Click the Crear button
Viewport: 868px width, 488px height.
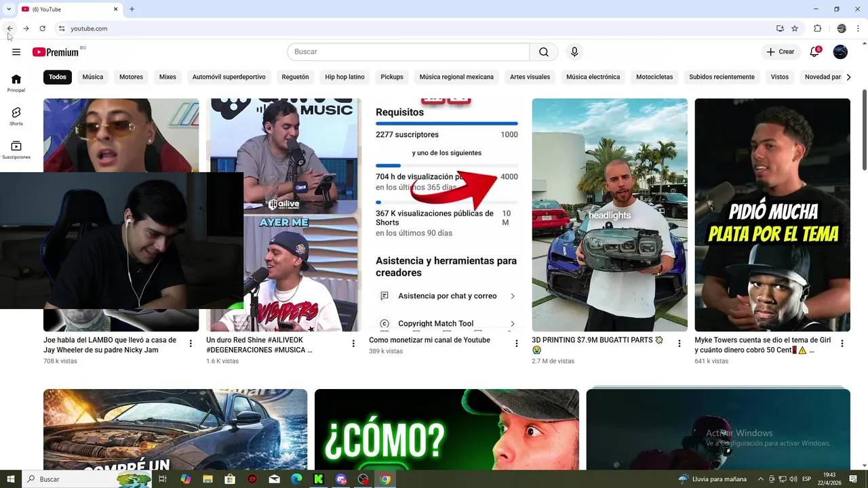click(780, 52)
